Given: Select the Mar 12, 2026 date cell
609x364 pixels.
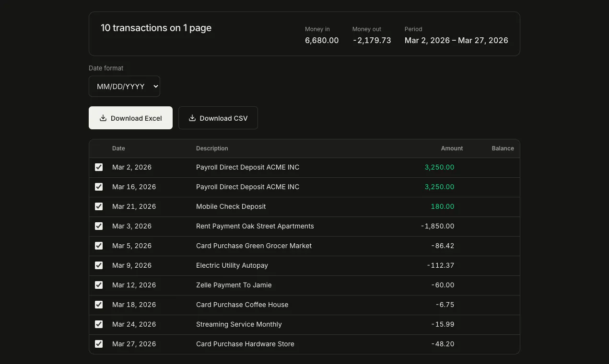Looking at the screenshot, I should pyautogui.click(x=134, y=285).
